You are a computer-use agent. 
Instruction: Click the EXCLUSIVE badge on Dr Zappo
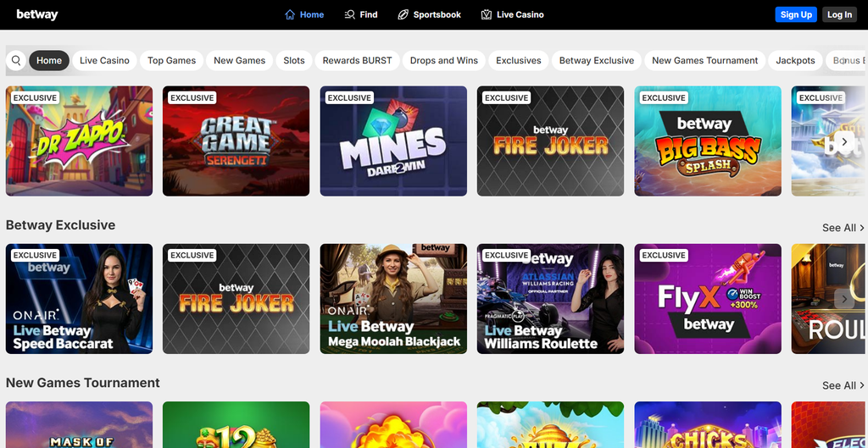click(x=35, y=98)
